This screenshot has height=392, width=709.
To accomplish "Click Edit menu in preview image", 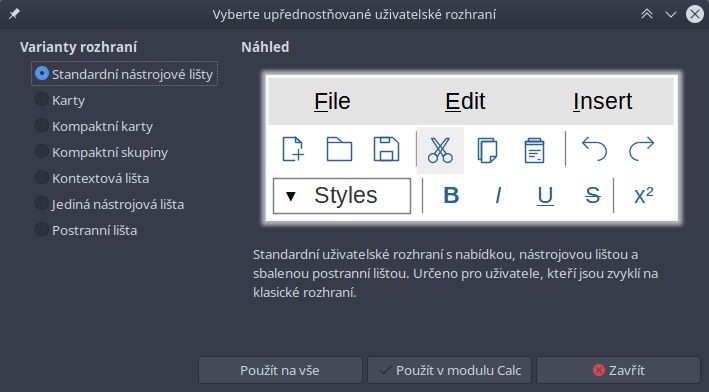I will pos(465,101).
